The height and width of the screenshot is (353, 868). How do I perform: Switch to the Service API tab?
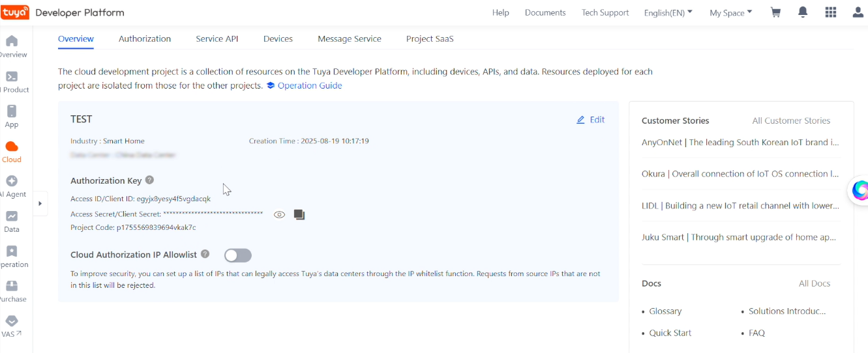point(217,38)
